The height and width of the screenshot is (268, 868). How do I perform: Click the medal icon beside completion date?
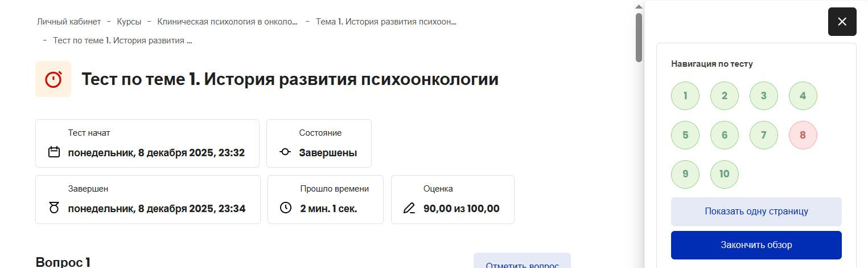click(x=54, y=208)
